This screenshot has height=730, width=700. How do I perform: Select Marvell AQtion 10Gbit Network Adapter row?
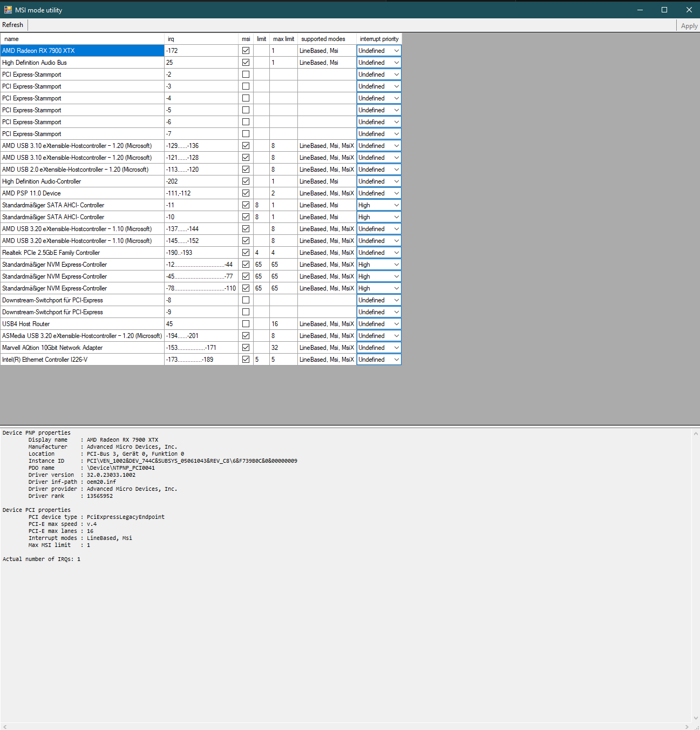(82, 348)
